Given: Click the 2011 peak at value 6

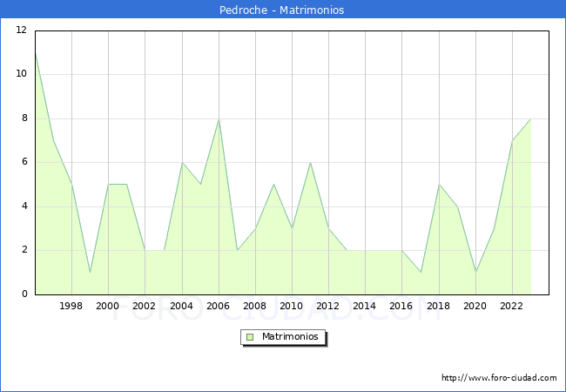Looking at the screenshot, I should (310, 163).
